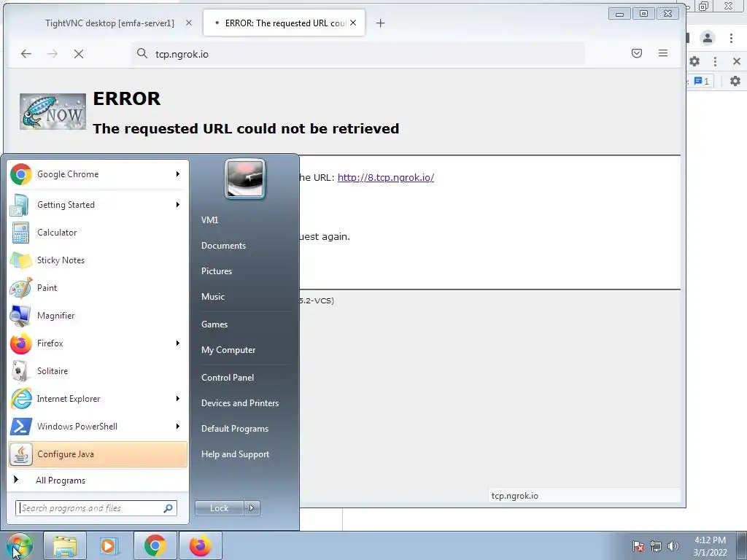Click volume speaker tray icon
Screen dimensions: 747x560
(x=673, y=546)
